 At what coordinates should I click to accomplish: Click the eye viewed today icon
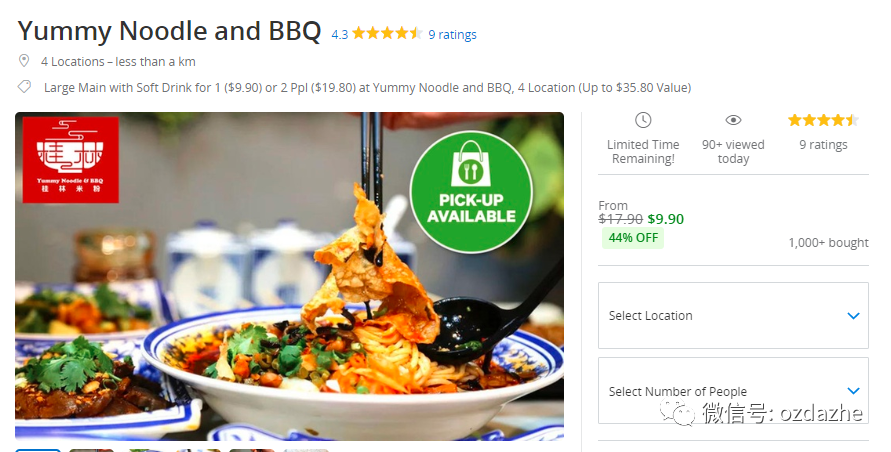click(x=733, y=120)
